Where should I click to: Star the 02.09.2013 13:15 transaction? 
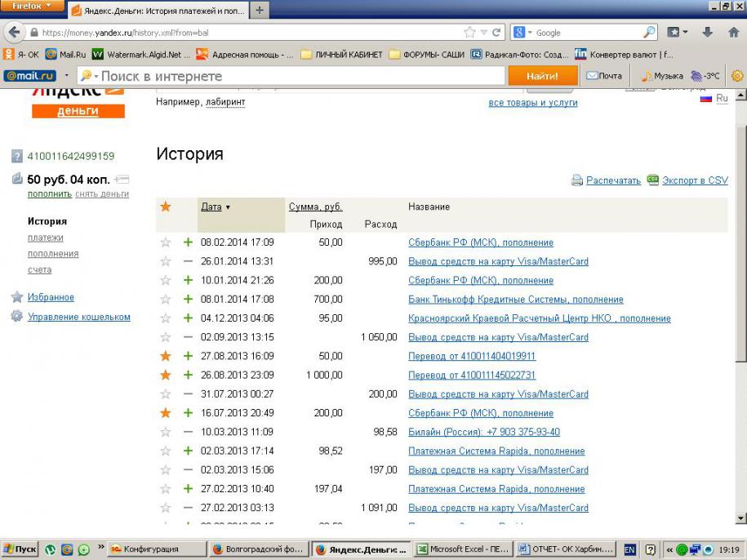click(x=165, y=337)
